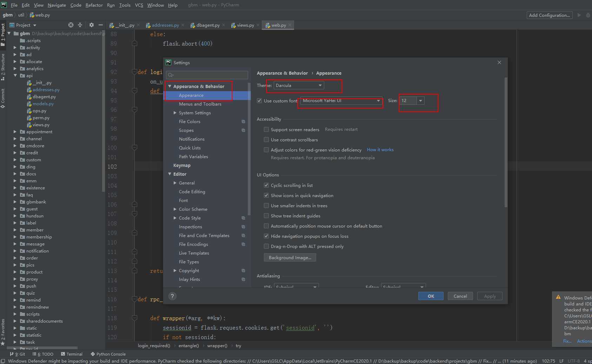Open the Theme dropdown showing Darcula

pos(299,86)
